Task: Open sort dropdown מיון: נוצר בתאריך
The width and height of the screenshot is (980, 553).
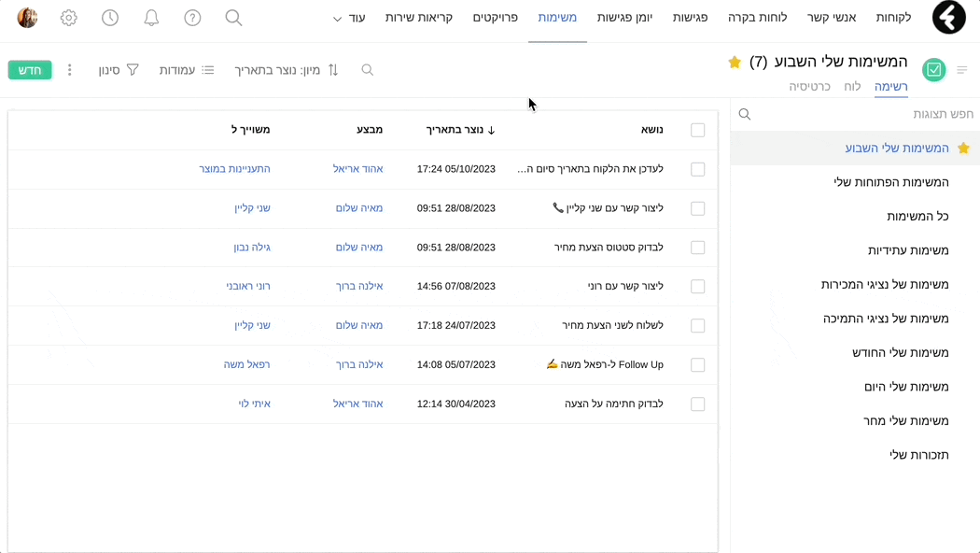Action: point(287,70)
